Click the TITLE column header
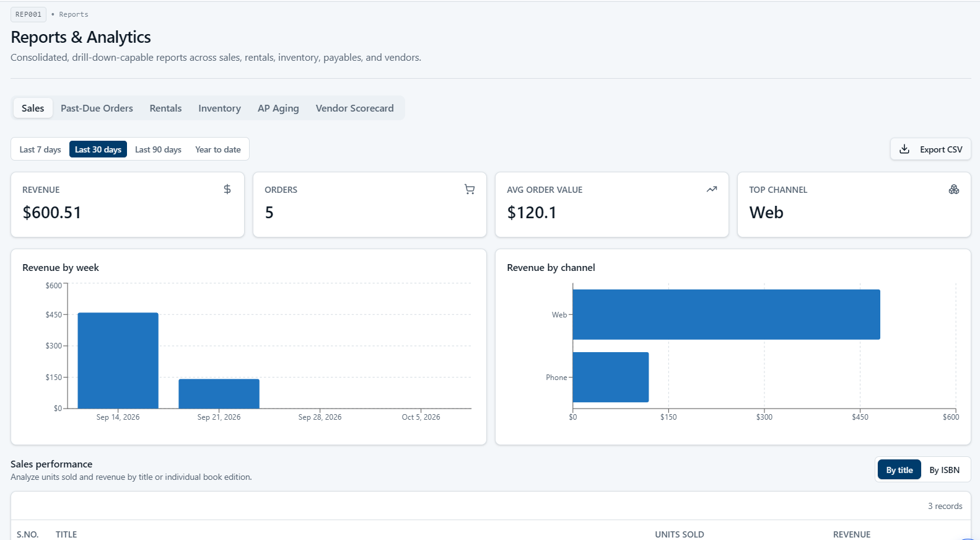 tap(66, 534)
